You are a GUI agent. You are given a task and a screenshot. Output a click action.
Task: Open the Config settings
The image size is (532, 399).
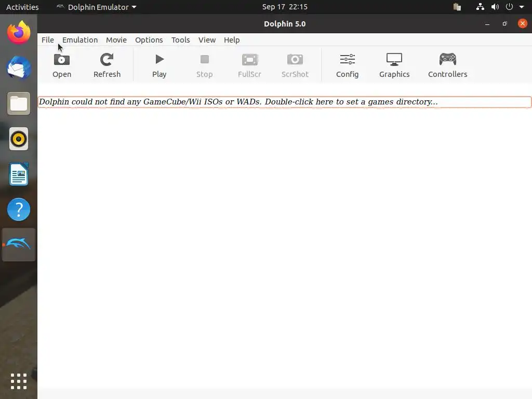[x=347, y=65]
